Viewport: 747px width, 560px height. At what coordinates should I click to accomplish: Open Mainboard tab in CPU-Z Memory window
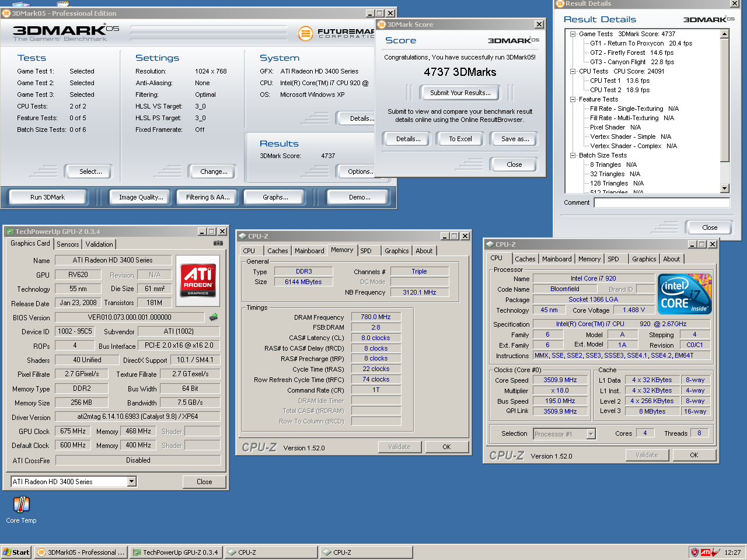point(309,251)
